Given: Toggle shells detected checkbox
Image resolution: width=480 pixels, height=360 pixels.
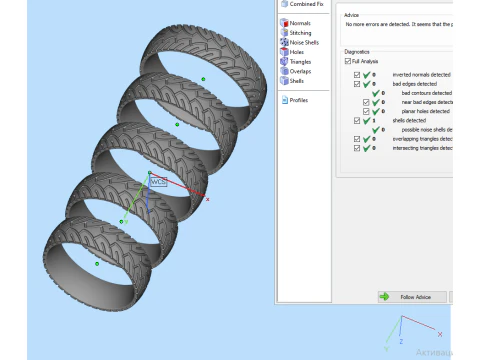Looking at the screenshot, I should pos(357,121).
